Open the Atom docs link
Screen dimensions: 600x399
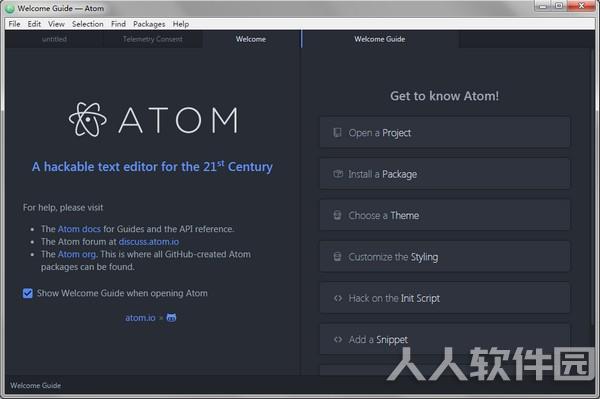pyautogui.click(x=79, y=229)
